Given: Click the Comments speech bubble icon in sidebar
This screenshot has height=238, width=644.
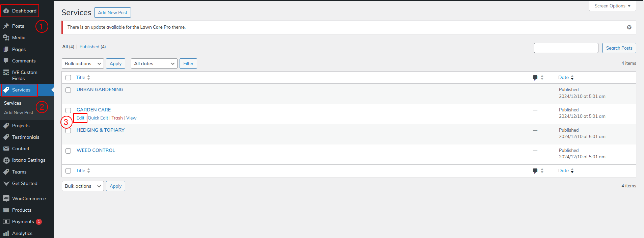Looking at the screenshot, I should (6, 61).
